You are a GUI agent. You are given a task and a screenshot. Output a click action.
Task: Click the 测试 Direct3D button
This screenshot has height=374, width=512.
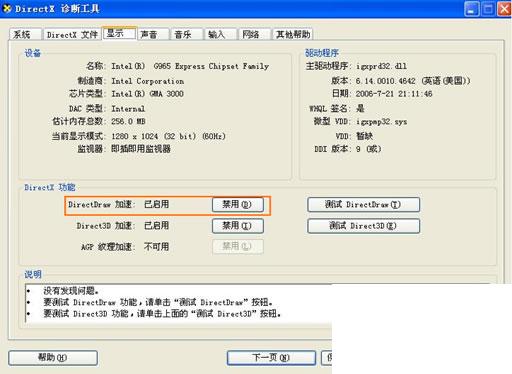point(363,226)
